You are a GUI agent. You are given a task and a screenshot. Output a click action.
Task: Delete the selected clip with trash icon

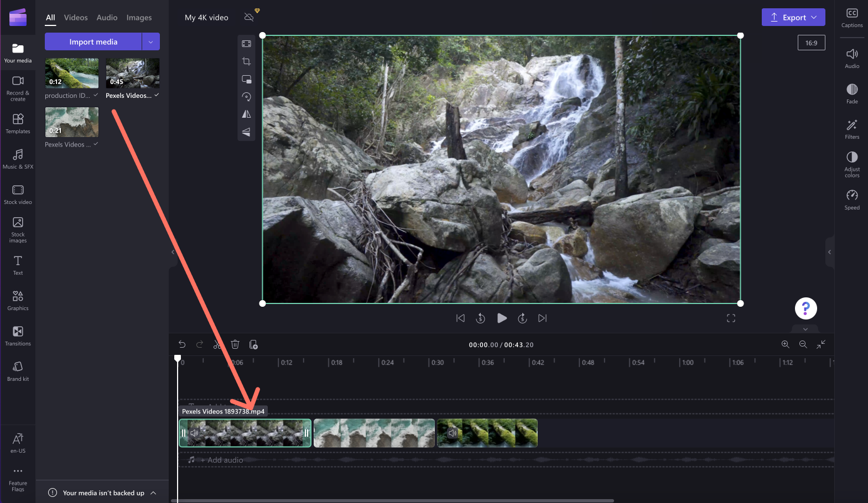(235, 344)
